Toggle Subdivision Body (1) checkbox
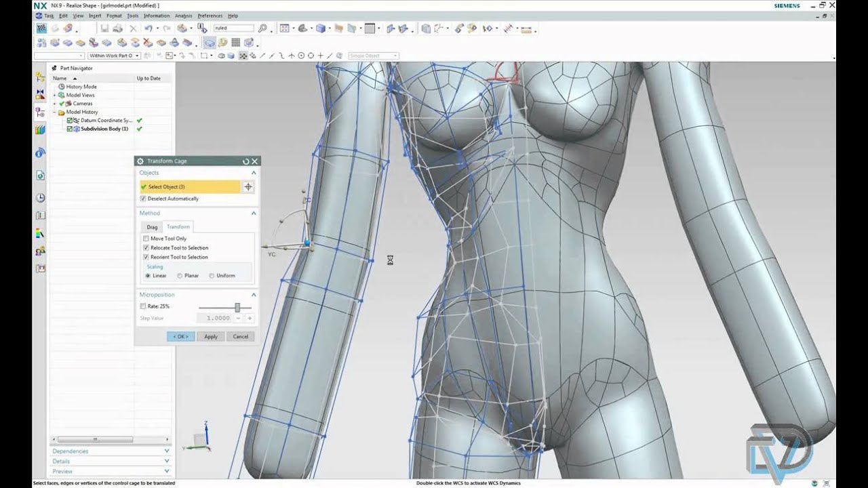The width and height of the screenshot is (868, 488). 70,129
